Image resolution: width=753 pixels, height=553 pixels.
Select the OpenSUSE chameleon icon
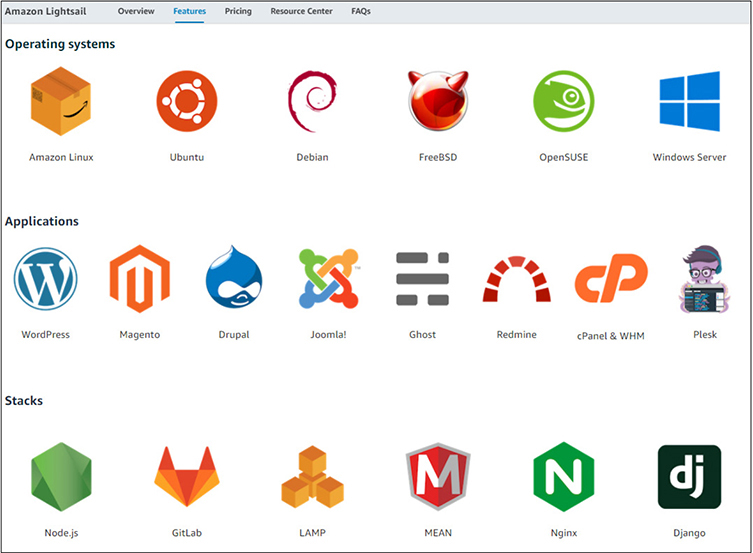(564, 101)
